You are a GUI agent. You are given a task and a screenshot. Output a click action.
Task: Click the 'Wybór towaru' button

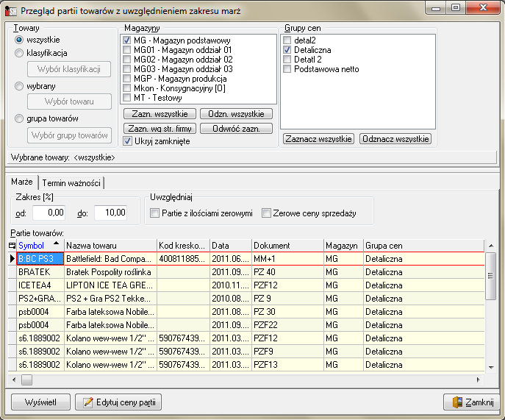(70, 102)
